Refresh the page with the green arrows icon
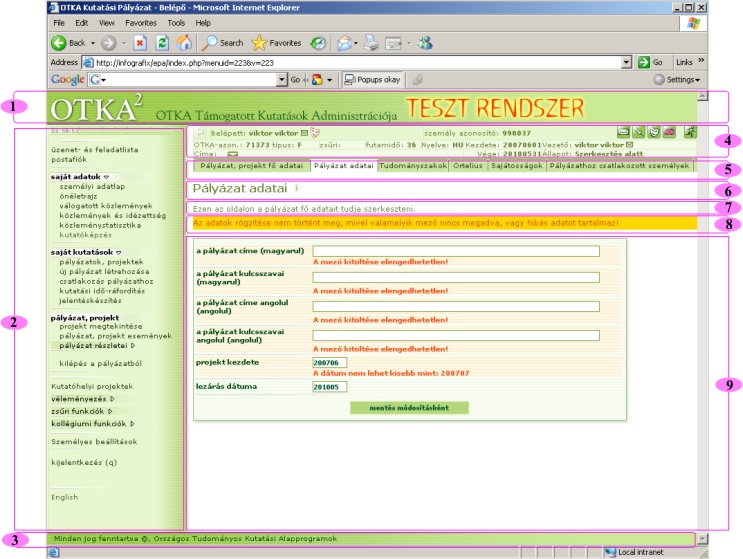Viewport: 743px width, 559px height. (162, 43)
